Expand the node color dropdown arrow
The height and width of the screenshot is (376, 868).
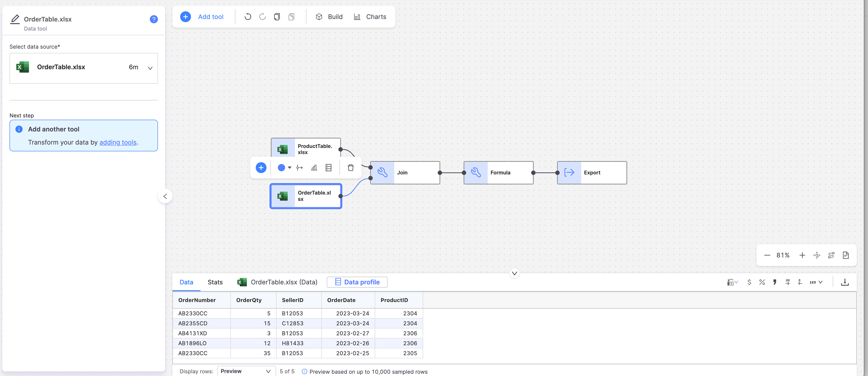289,167
